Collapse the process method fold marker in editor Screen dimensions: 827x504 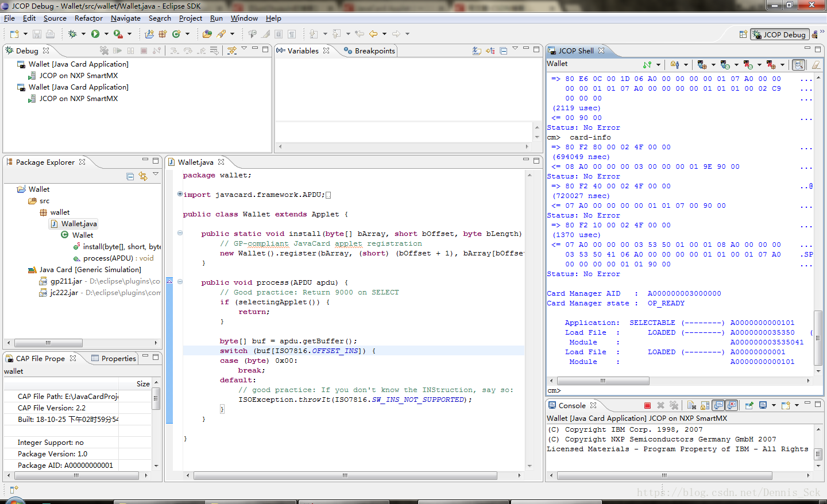click(x=180, y=282)
